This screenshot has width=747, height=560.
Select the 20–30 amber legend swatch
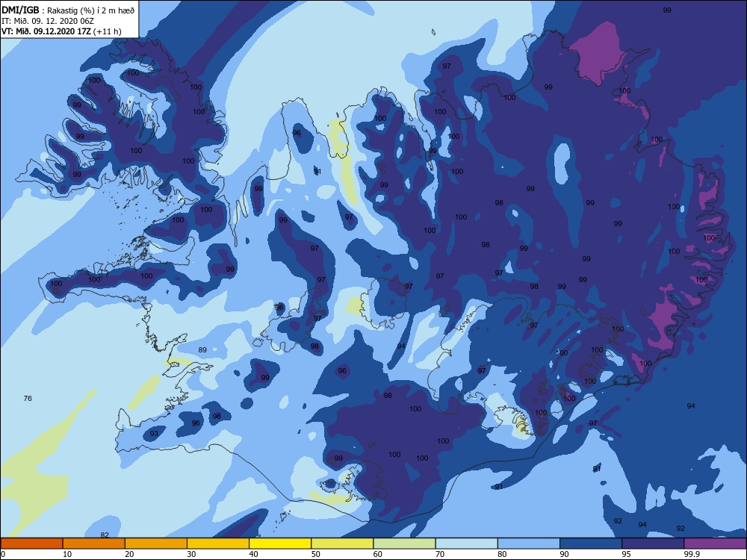pos(156,544)
